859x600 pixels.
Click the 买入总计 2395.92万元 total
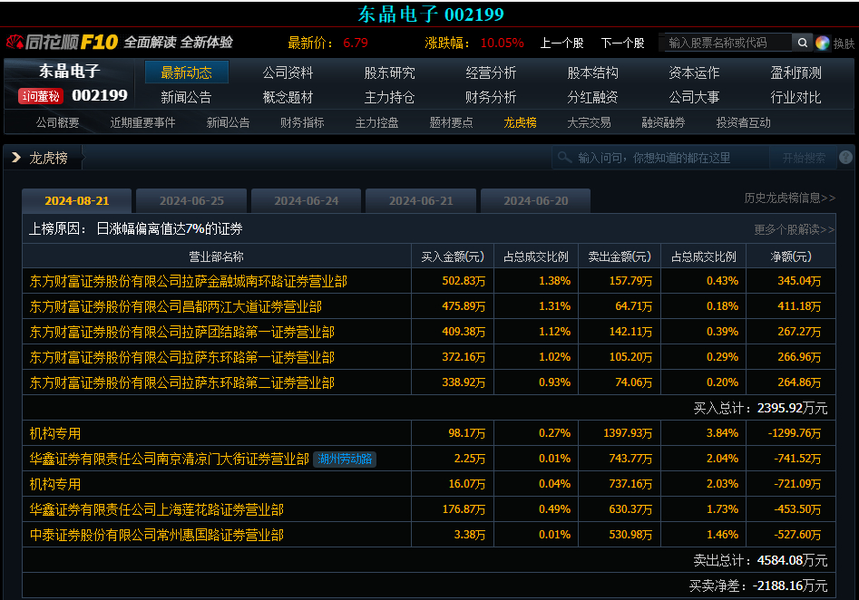tap(760, 408)
